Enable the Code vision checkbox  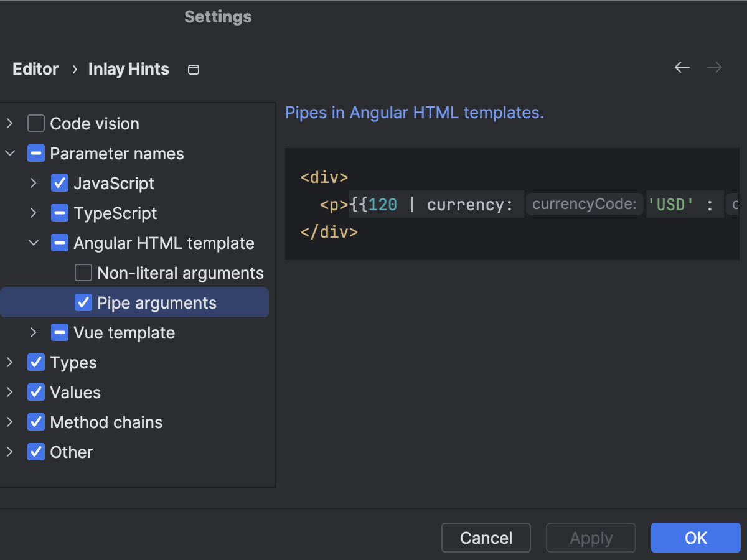tap(35, 123)
